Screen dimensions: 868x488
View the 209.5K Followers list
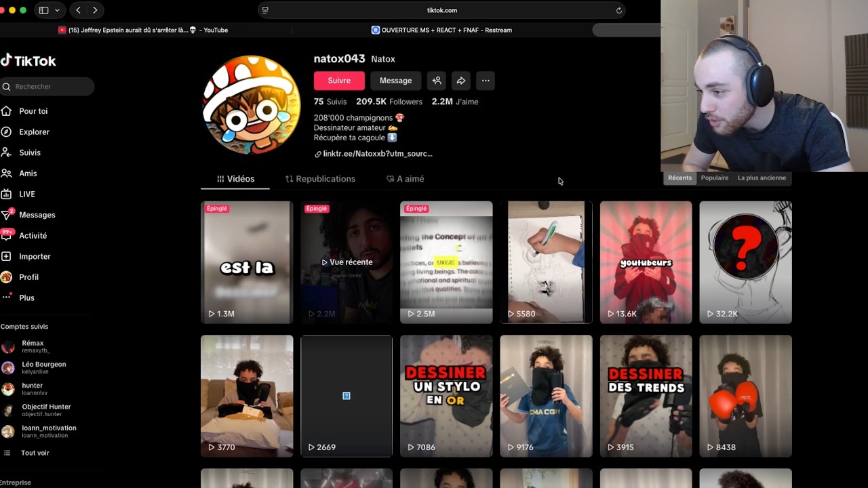(389, 102)
